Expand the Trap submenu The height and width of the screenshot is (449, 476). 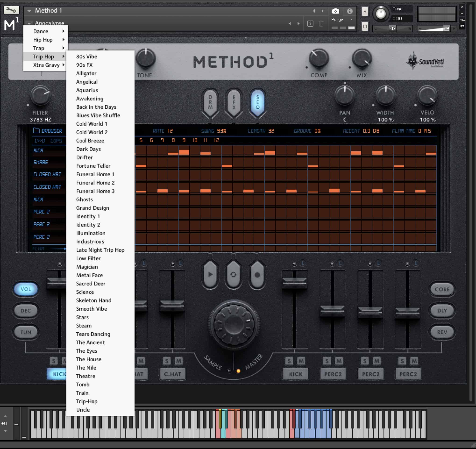click(46, 48)
